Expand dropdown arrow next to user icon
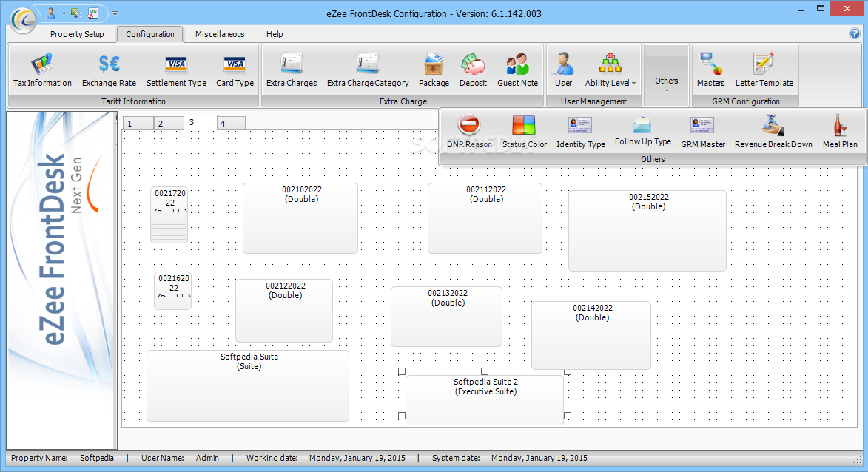 point(64,13)
